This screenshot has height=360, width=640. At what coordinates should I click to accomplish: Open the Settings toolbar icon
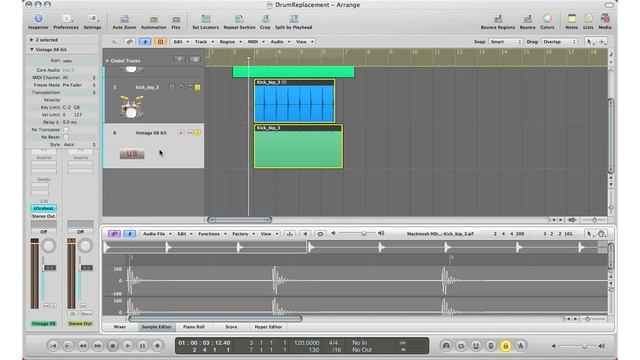pos(92,19)
